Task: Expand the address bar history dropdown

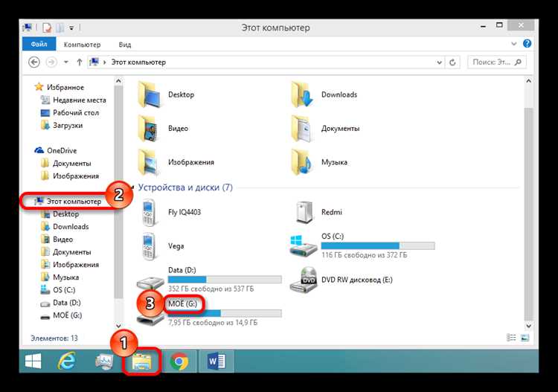Action: 440,62
